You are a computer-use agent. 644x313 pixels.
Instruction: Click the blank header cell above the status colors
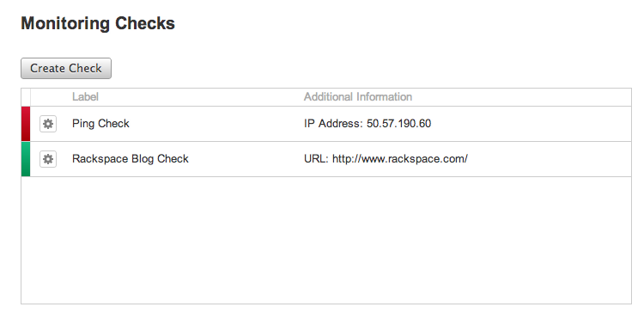click(x=26, y=97)
